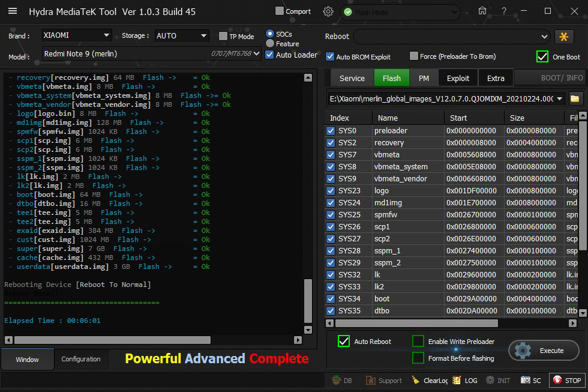588x392 pixels.
Task: Clear the log with ClearLog icon
Action: click(x=430, y=381)
